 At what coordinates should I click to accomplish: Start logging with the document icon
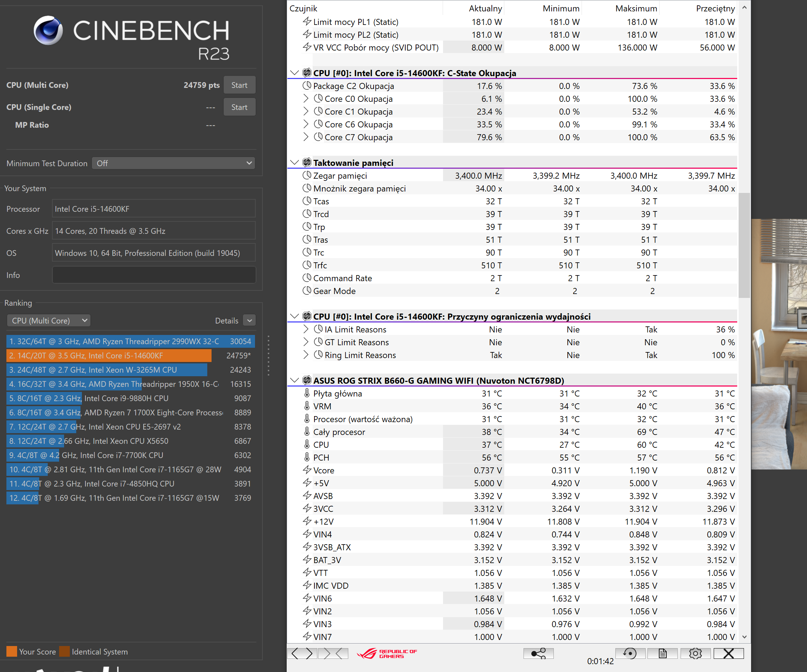click(662, 653)
